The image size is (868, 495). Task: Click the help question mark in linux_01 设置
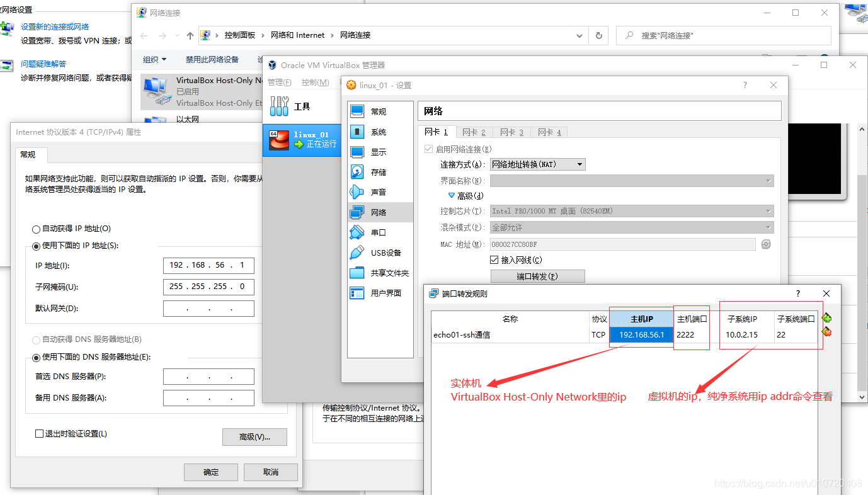click(745, 85)
